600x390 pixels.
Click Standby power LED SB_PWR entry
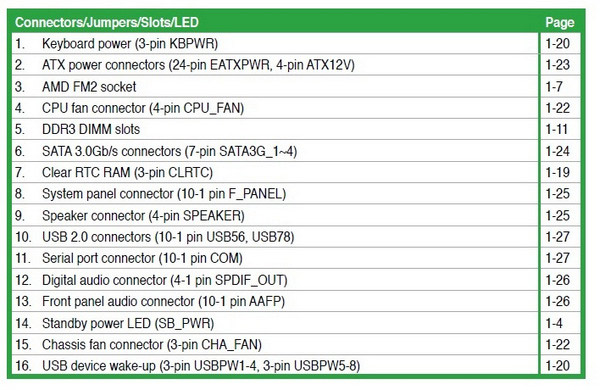click(275, 323)
